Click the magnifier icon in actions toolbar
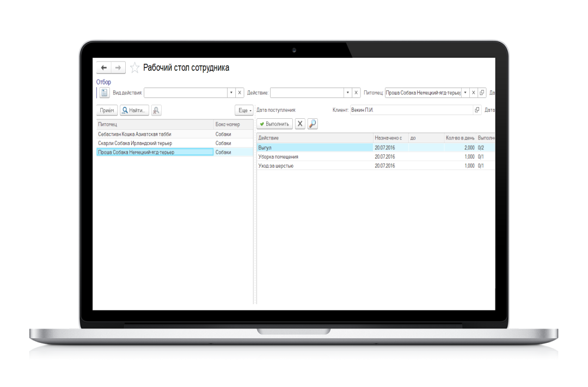Viewport: 588px width, 387px height. (x=313, y=124)
